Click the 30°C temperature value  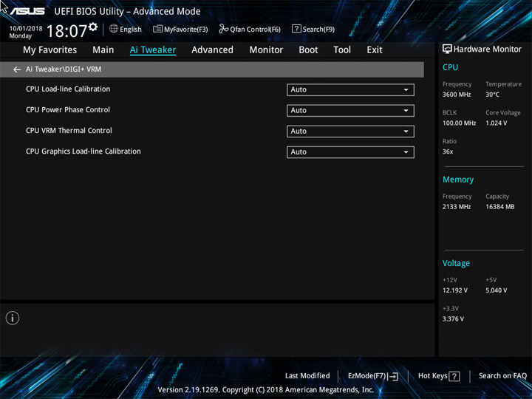pyautogui.click(x=492, y=95)
